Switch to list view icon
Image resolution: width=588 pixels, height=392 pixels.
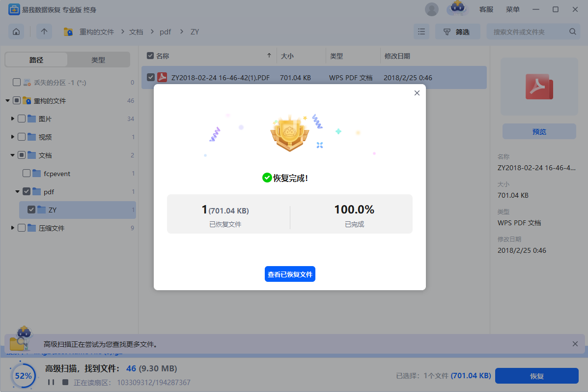pos(421,32)
